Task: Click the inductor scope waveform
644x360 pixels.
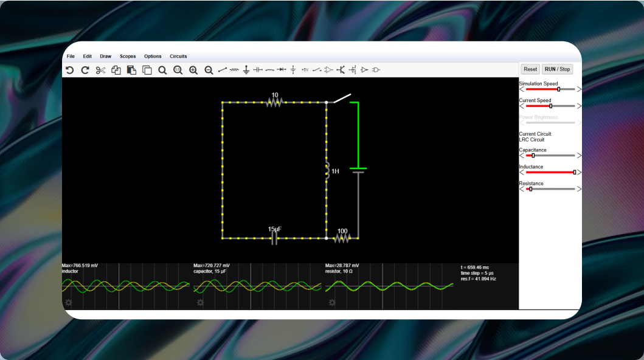Action: click(126, 286)
